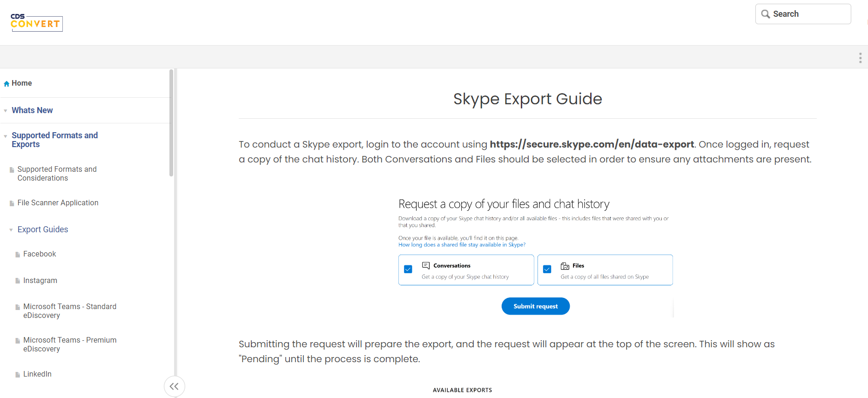Image resolution: width=868 pixels, height=398 pixels.
Task: Open Microsoft Teams - Premium eDiscovery guide
Action: [70, 344]
